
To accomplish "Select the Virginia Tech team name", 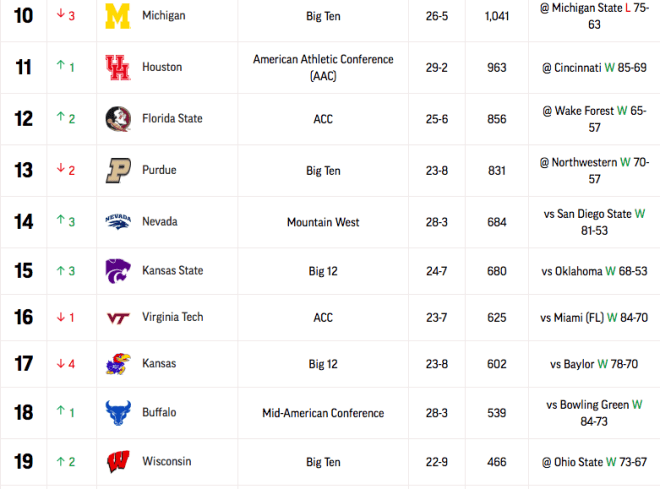I will [173, 317].
